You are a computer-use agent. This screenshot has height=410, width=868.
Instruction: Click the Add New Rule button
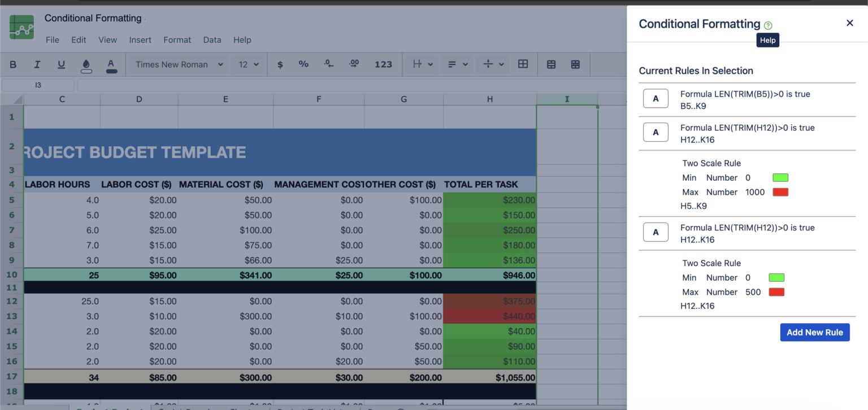815,332
